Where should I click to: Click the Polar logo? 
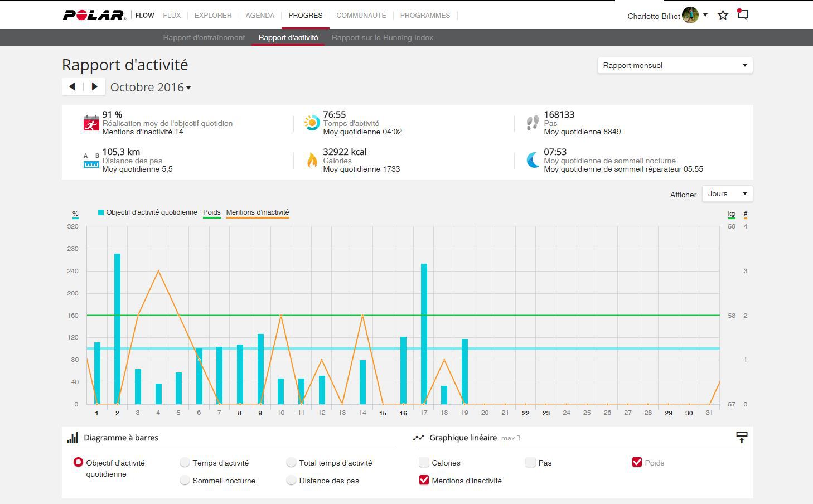[x=94, y=15]
